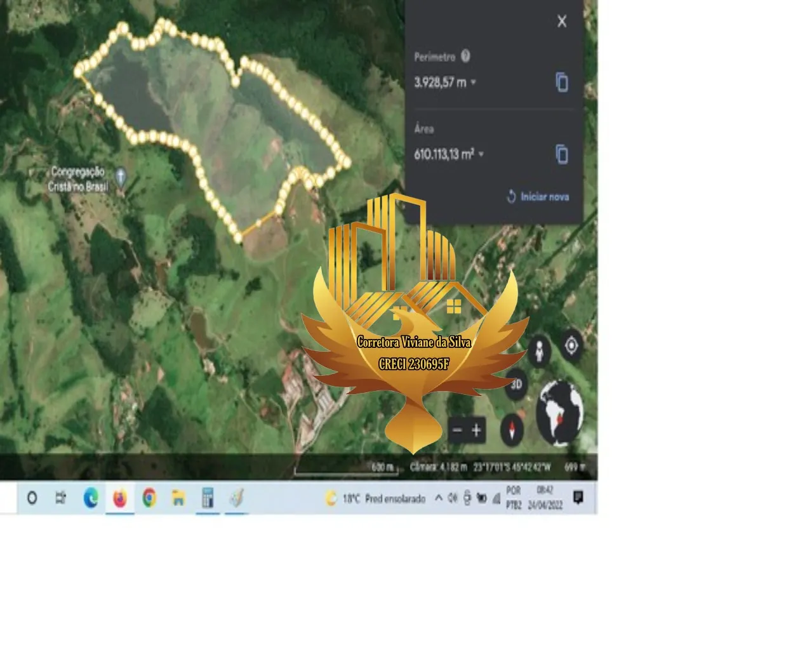
Task: Open the notifications action center
Action: point(578,498)
